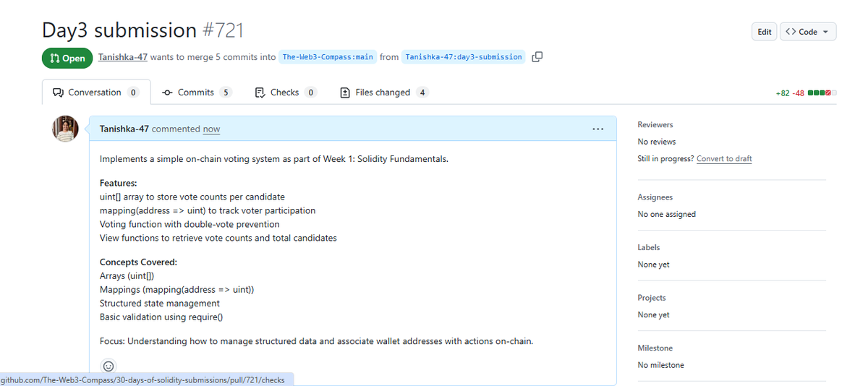Click 'uint[] array to store vote counts' line
The image size is (868, 386).
tap(192, 197)
